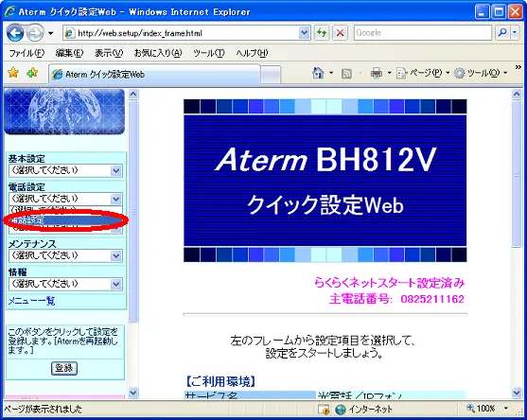Open a new blank tab
Image resolution: width=527 pixels, height=420 pixels.
[271, 75]
